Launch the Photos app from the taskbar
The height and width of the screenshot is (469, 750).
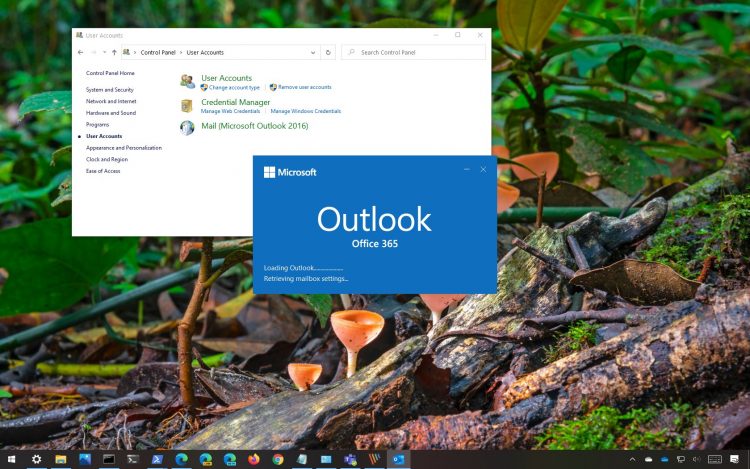point(85,459)
